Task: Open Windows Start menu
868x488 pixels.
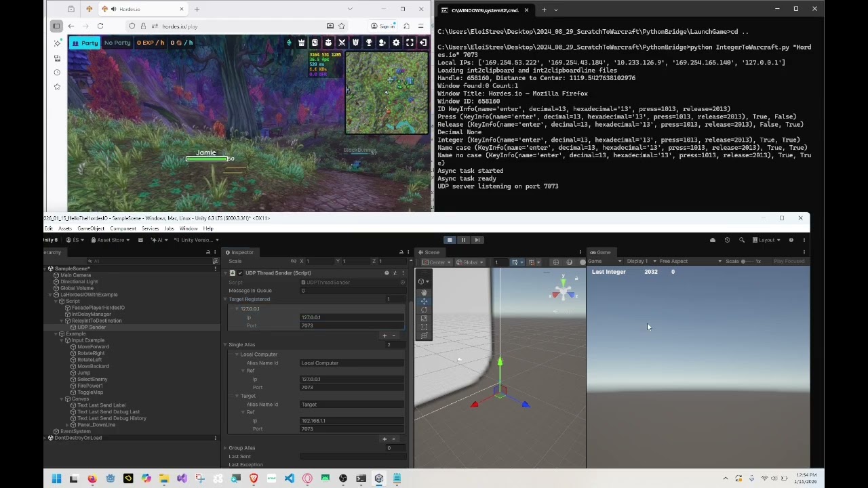Action: 56,479
